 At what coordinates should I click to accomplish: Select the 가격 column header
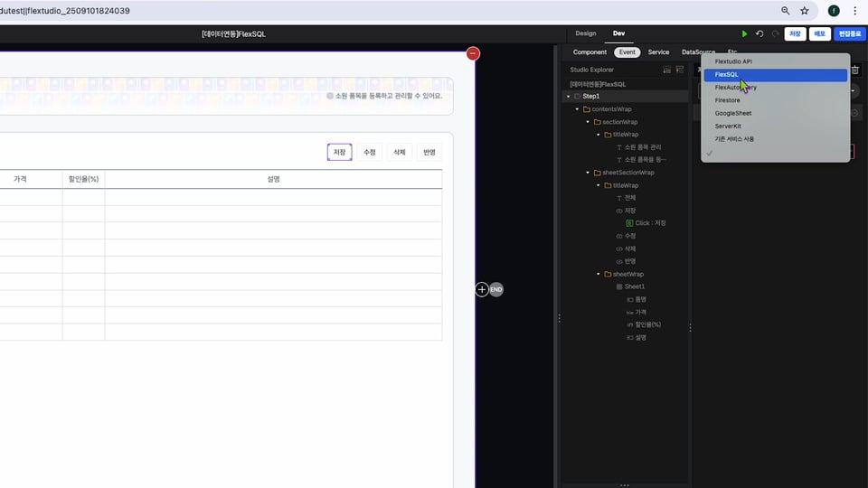(21, 179)
